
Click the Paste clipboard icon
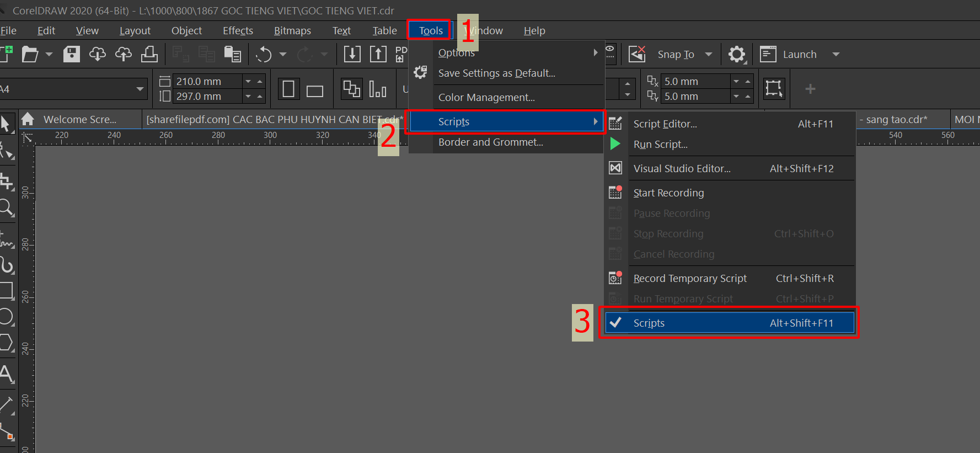coord(233,54)
